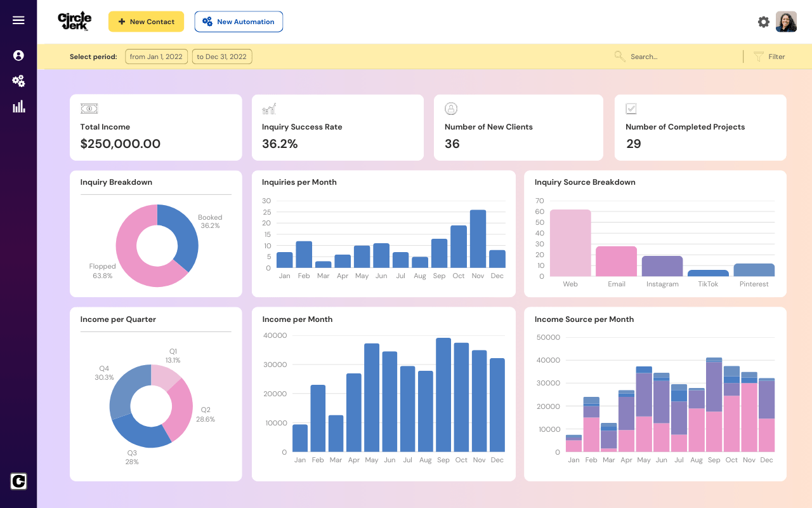Click the Nov stacked bar in Income Source per Month
Screen dimensions: 812x508
tap(749, 412)
